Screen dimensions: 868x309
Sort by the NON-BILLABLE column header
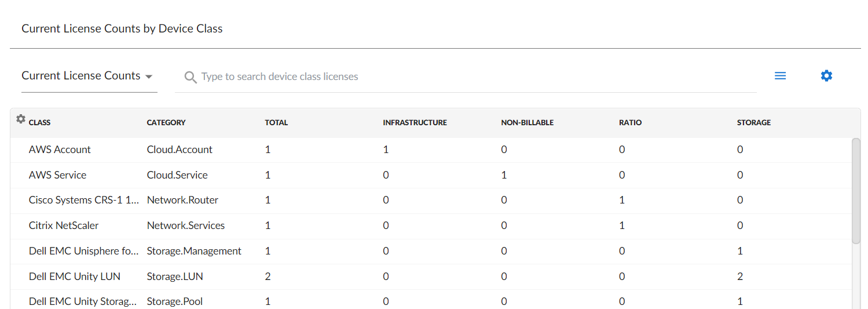[x=527, y=123]
